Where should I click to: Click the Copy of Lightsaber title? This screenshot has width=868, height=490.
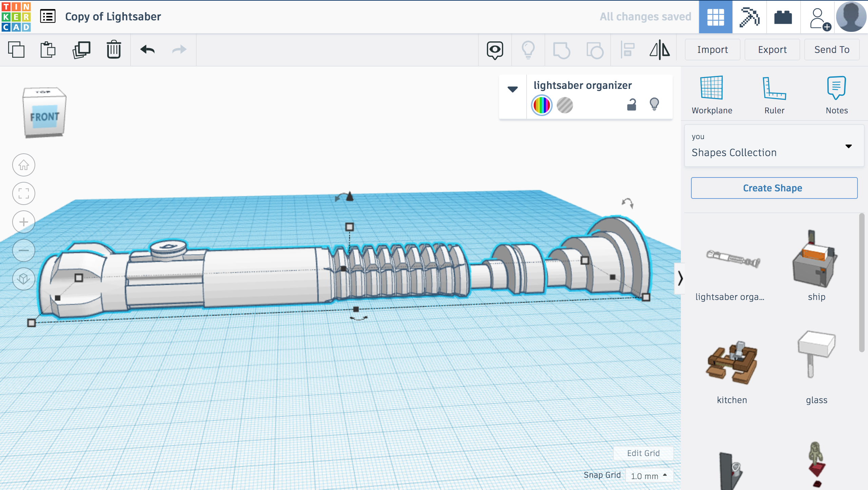click(113, 16)
